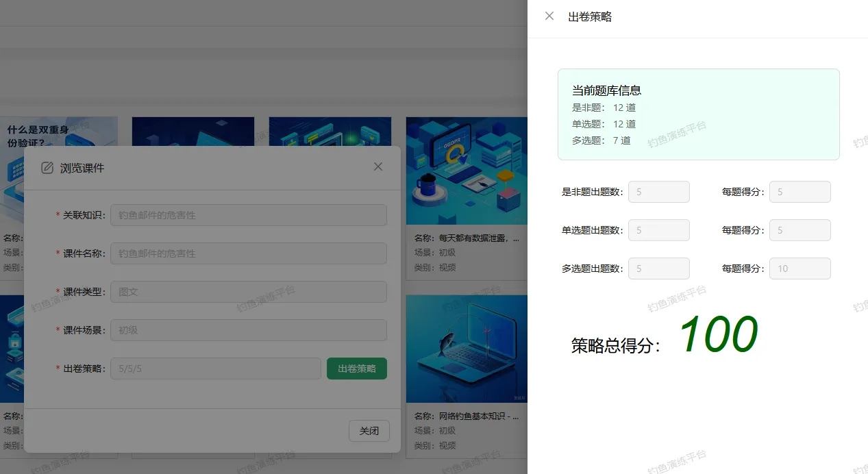Click the 当前题库信息 info card
This screenshot has width=868, height=474.
(x=698, y=114)
